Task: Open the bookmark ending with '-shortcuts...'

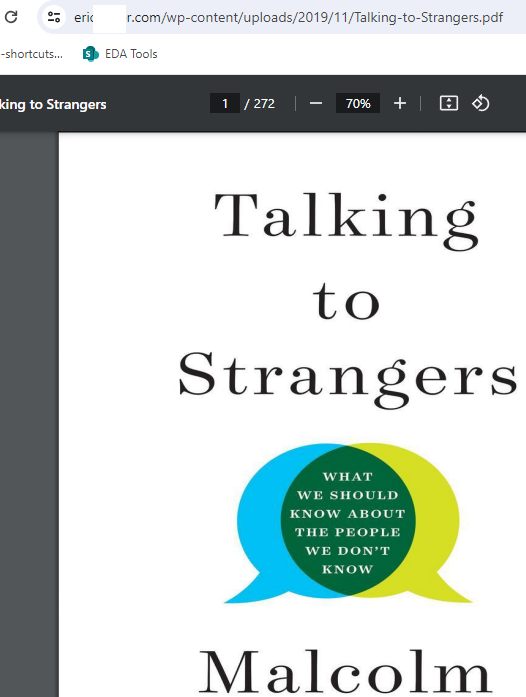Action: (31, 54)
